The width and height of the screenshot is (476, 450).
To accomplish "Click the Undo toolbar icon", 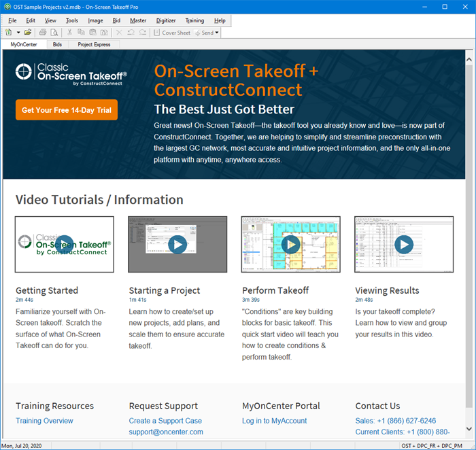I will [131, 32].
